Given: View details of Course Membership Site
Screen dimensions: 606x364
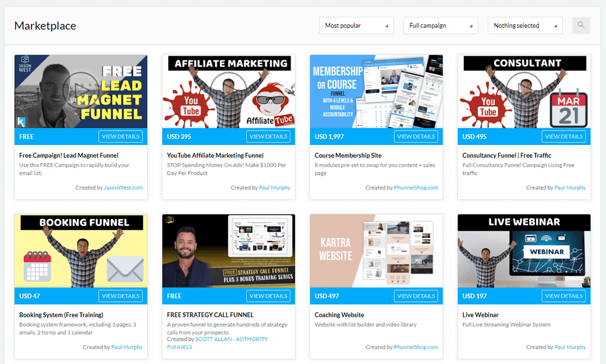Looking at the screenshot, I should click(416, 136).
